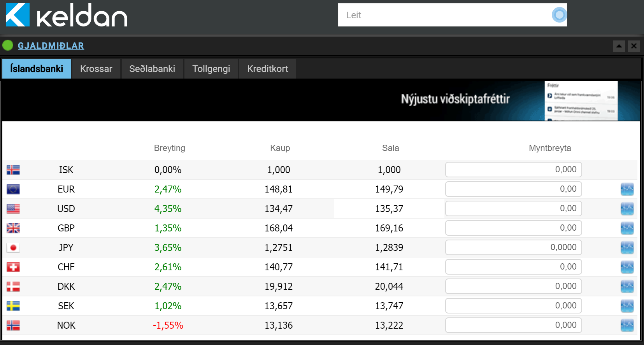Viewport: 644px width, 345px height.
Task: Open the USD chart icon
Action: [627, 209]
